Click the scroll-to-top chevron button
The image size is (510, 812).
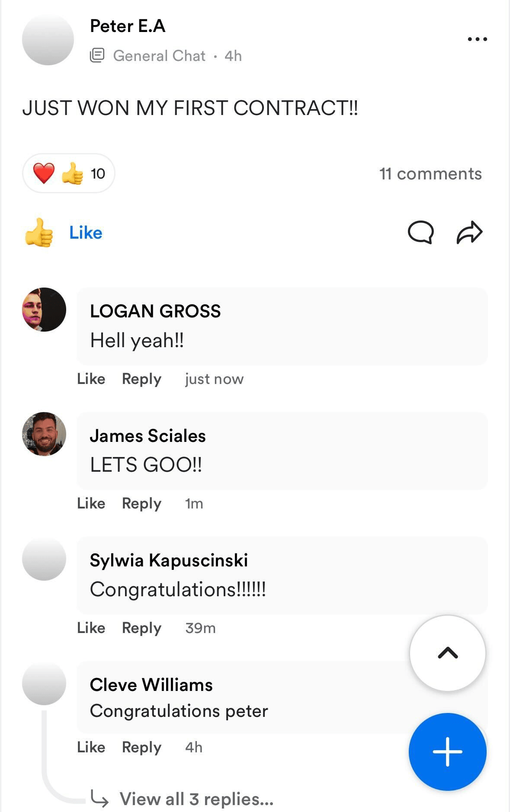click(x=448, y=653)
